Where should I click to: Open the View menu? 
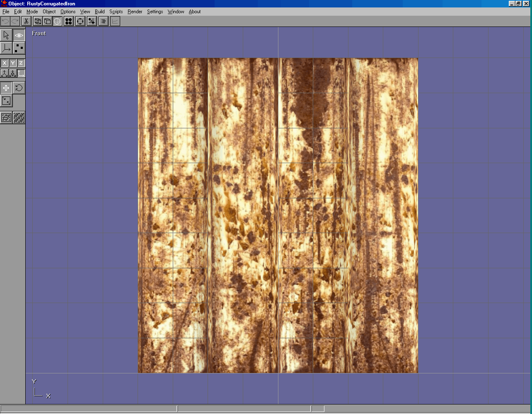tap(85, 12)
